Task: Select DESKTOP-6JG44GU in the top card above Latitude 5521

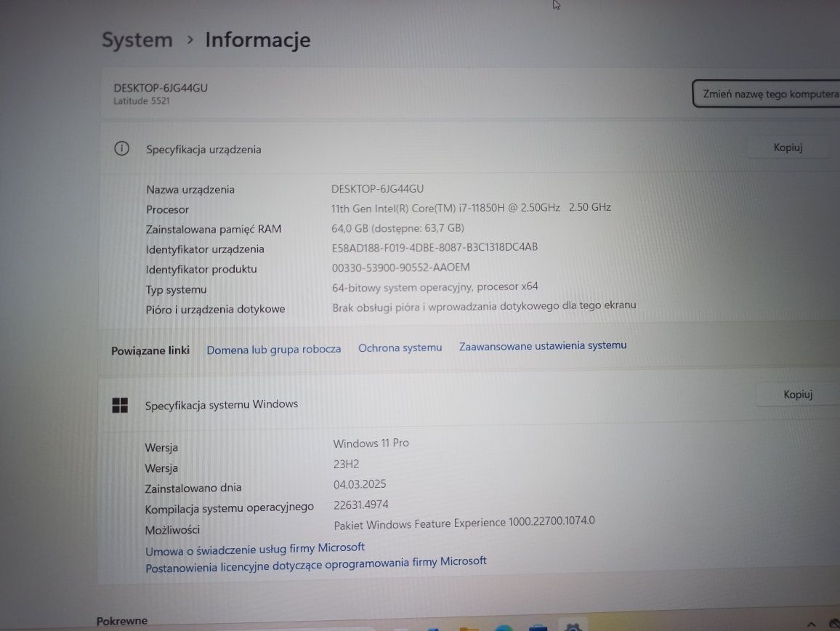Action: pos(160,88)
